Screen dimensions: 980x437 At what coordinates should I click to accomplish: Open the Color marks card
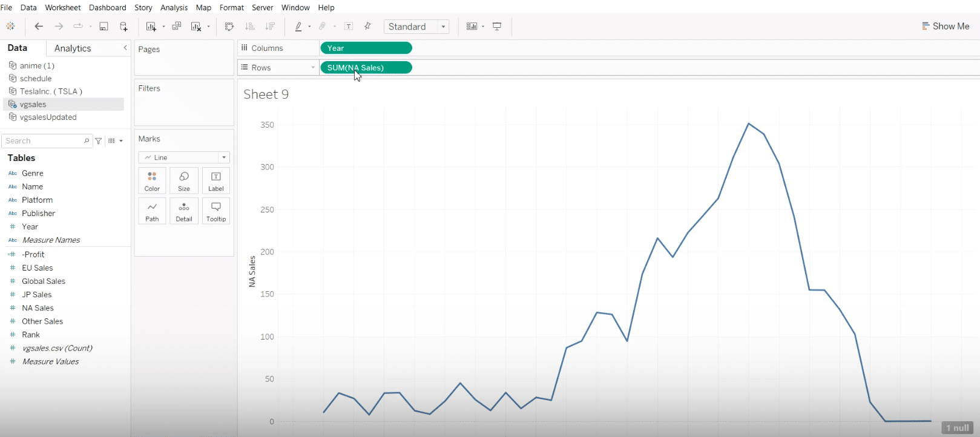coord(152,181)
